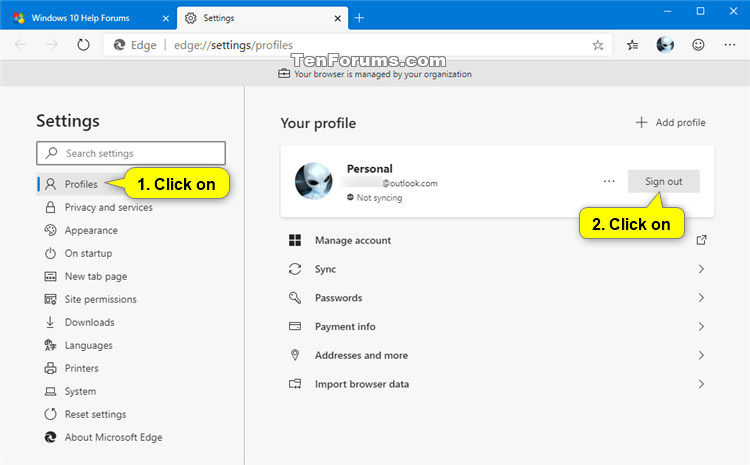The width and height of the screenshot is (750, 465).
Task: Click the 'Personal' profile name
Action: tap(370, 168)
